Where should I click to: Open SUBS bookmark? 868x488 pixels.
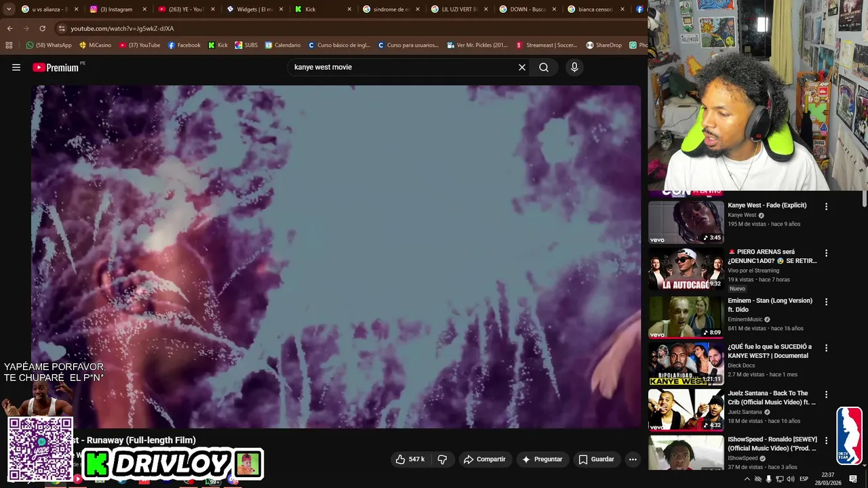[246, 45]
